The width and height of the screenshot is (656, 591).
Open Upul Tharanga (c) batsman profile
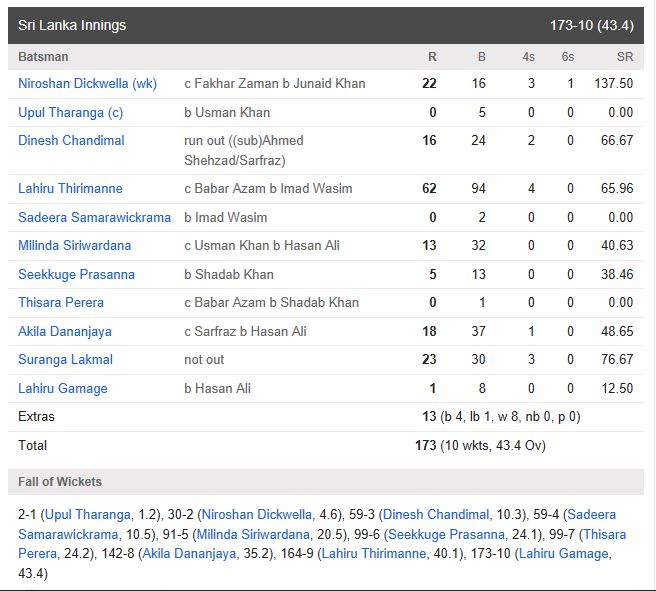tap(70, 113)
